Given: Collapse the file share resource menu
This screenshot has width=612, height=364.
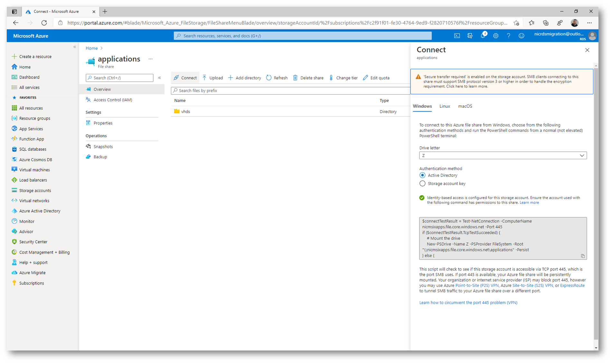Looking at the screenshot, I should click(x=160, y=78).
